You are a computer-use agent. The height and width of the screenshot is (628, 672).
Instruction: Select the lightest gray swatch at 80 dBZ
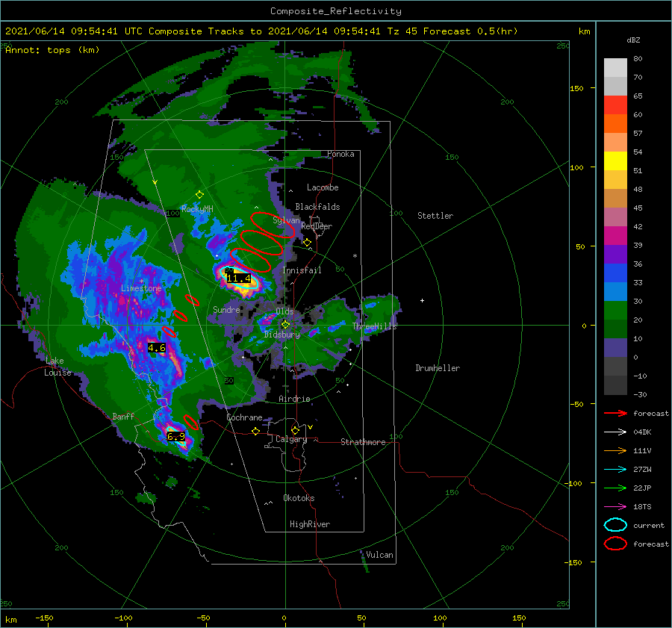click(x=615, y=67)
